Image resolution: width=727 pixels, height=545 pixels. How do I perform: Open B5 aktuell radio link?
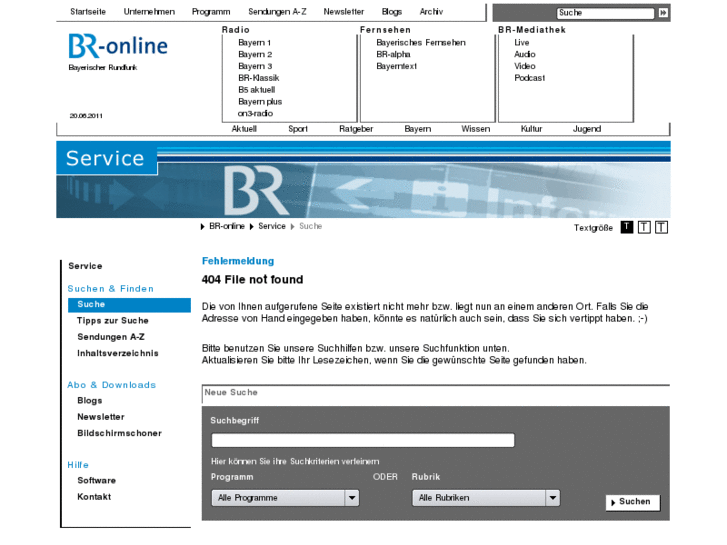pyautogui.click(x=256, y=90)
